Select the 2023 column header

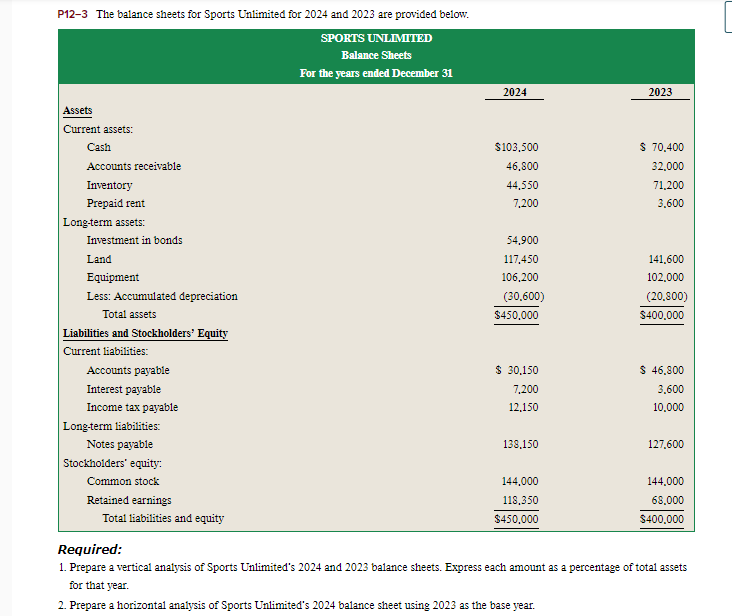point(660,92)
